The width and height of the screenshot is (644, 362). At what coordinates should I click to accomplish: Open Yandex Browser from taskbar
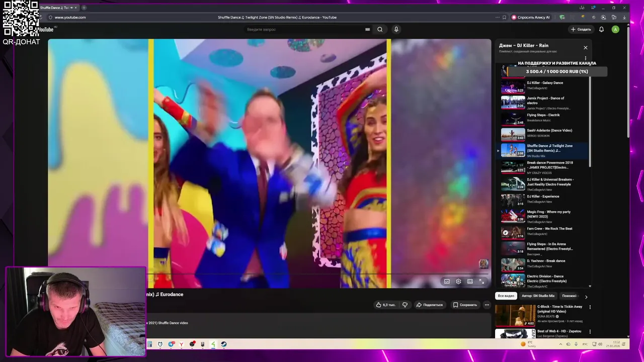click(x=182, y=344)
